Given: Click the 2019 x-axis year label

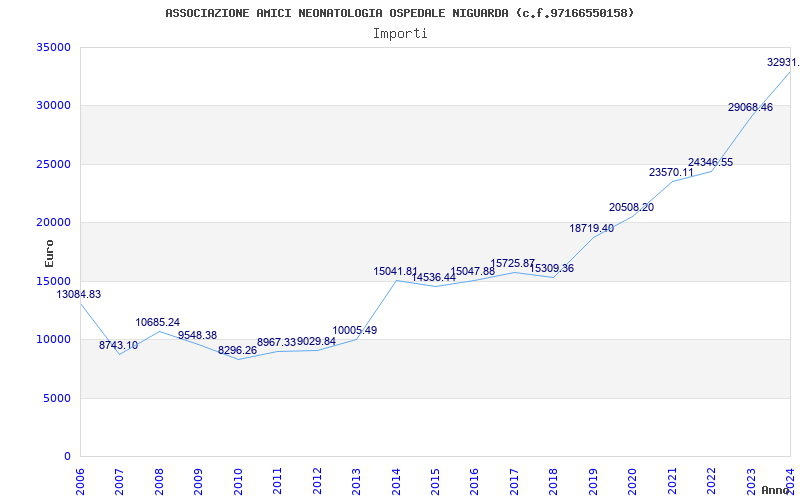Looking at the screenshot, I should tap(593, 480).
